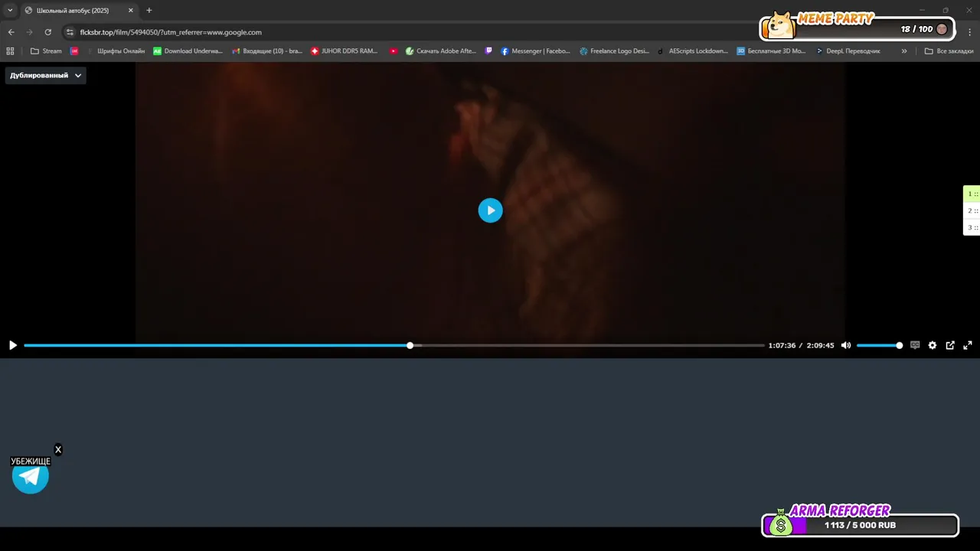Open the DeepL Переводчик bookmark
Screen dimensions: 980x551
tap(848, 51)
